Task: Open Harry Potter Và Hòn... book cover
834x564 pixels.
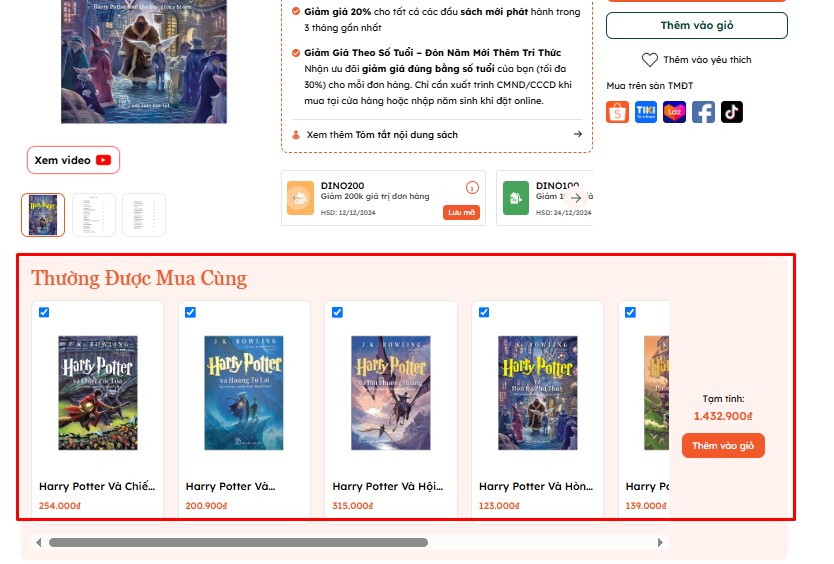Action: click(538, 393)
